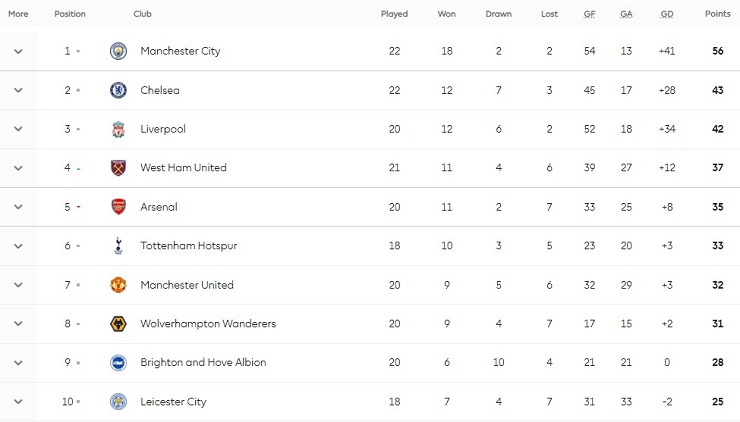Expand the Leicester City row details
The image size is (740, 422).
(x=18, y=402)
